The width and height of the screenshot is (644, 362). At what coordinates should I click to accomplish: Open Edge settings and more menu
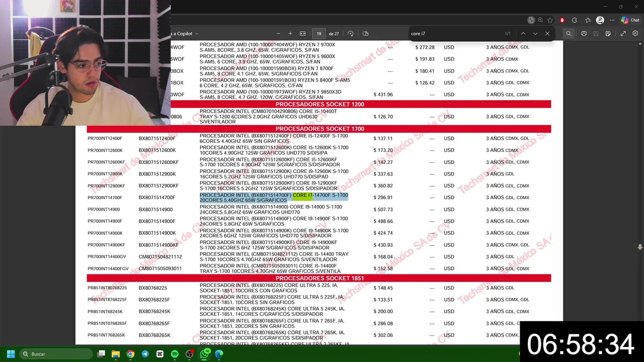click(x=612, y=20)
